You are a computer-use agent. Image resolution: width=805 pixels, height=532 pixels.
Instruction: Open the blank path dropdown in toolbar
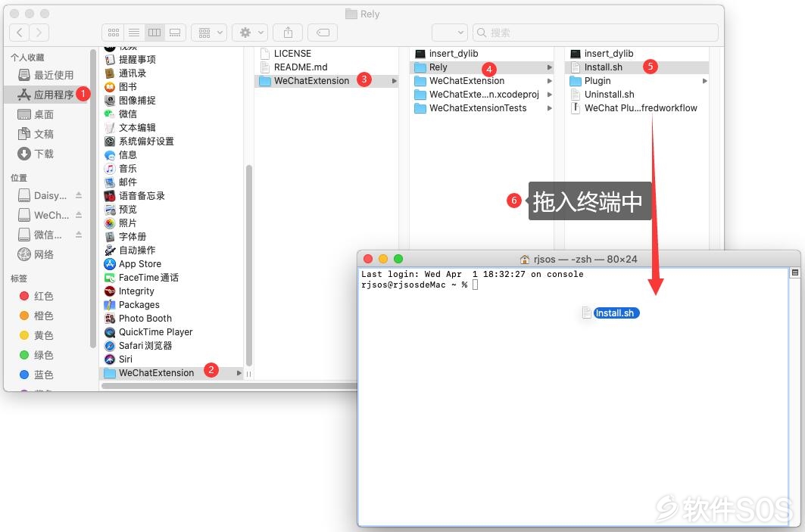point(450,33)
